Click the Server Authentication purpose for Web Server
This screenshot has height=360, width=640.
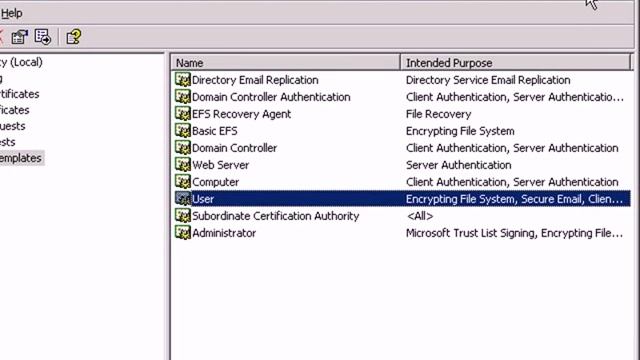click(458, 165)
